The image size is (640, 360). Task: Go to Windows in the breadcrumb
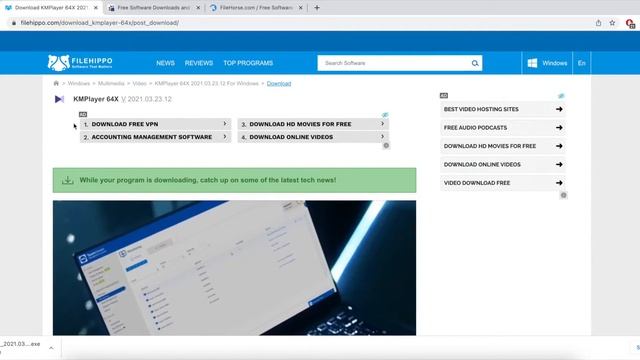pos(79,83)
